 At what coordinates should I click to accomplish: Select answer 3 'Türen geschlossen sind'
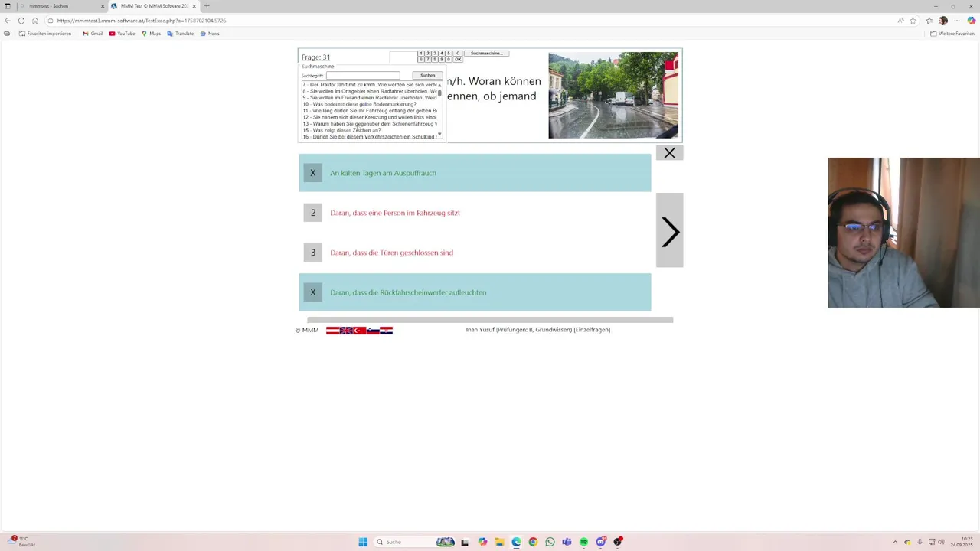pyautogui.click(x=475, y=253)
